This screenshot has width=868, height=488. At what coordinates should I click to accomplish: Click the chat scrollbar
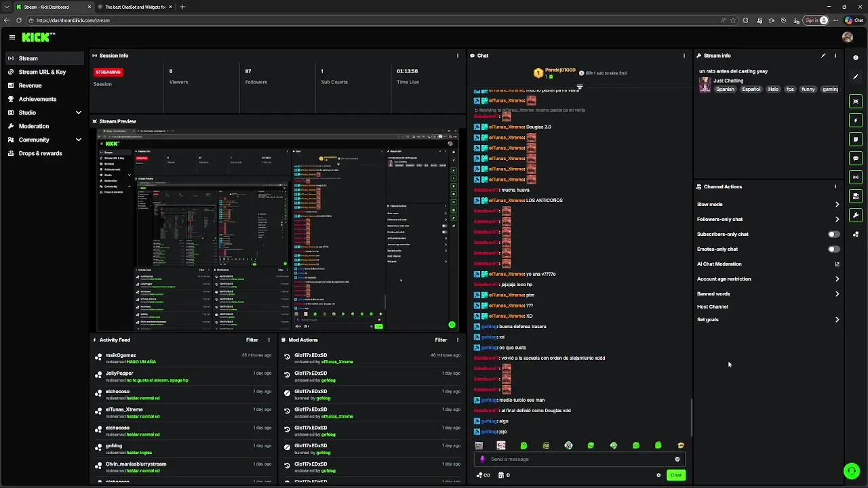click(691, 418)
